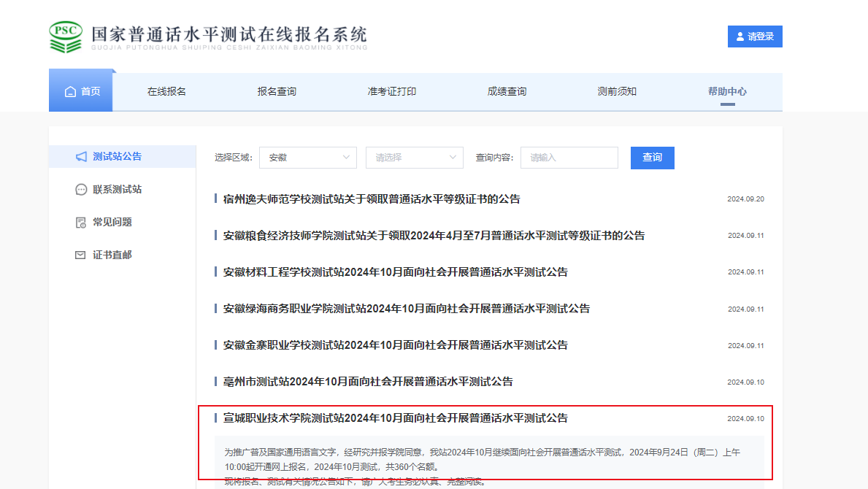Open the 报名查询 menu item

pos(277,91)
